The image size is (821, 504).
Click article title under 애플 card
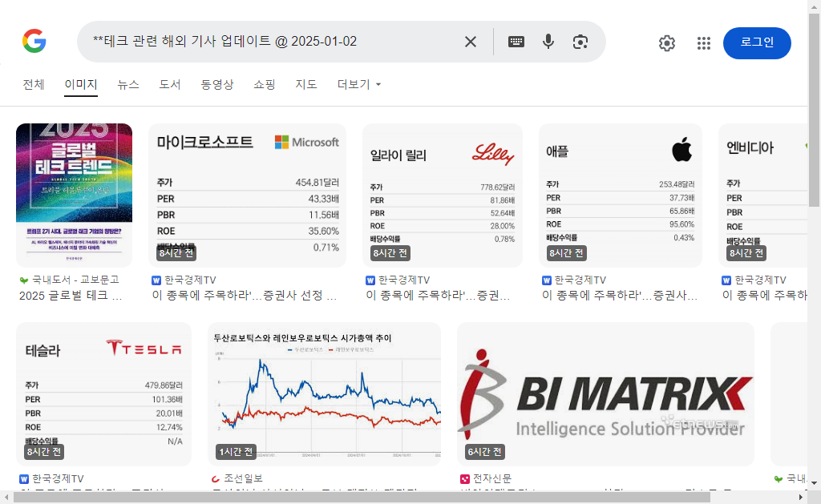[620, 296]
